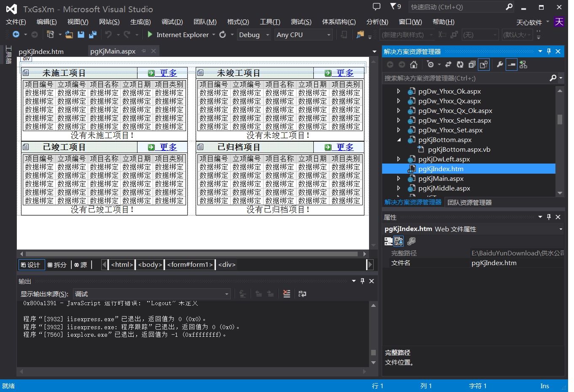Click Sync with Active Document arrows icon
Viewport: 574px width, 392px height.
click(448, 64)
